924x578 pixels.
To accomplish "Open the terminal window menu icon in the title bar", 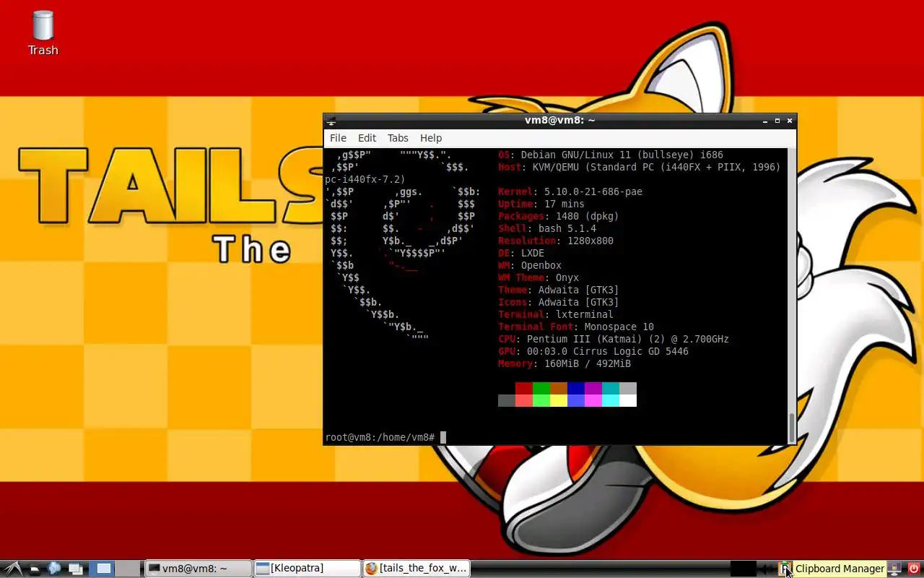I will (331, 121).
